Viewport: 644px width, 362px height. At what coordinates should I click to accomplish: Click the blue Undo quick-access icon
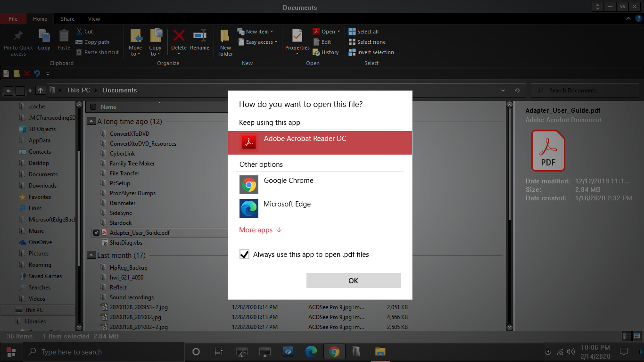(37, 74)
